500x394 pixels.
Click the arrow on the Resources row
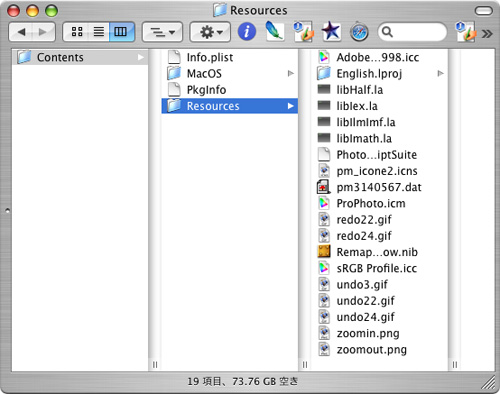coord(291,106)
